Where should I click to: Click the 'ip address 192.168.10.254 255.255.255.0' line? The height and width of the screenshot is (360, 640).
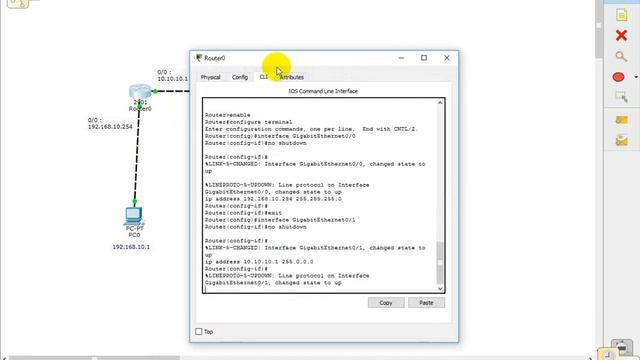[x=273, y=199]
